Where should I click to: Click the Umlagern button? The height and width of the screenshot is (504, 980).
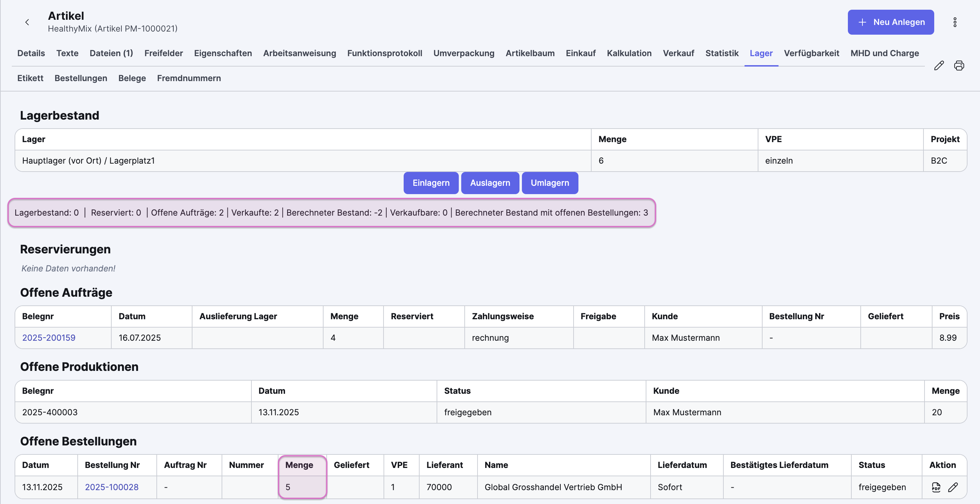(x=549, y=183)
